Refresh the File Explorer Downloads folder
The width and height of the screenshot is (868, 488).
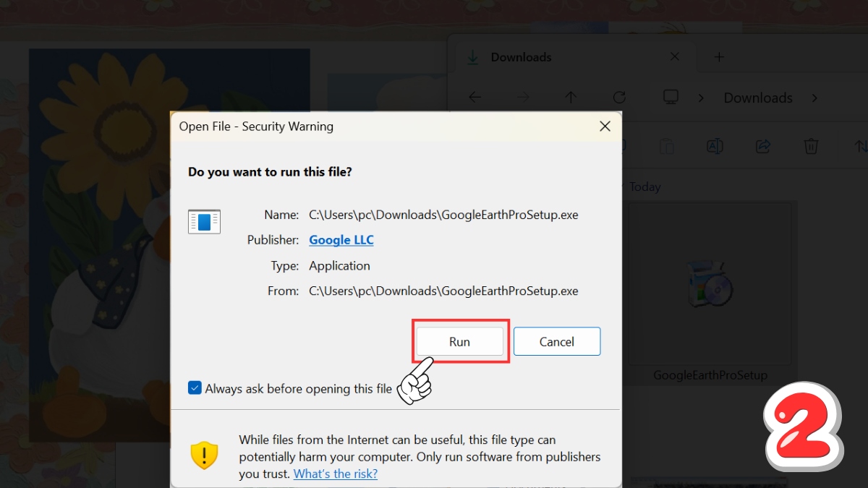[619, 98]
